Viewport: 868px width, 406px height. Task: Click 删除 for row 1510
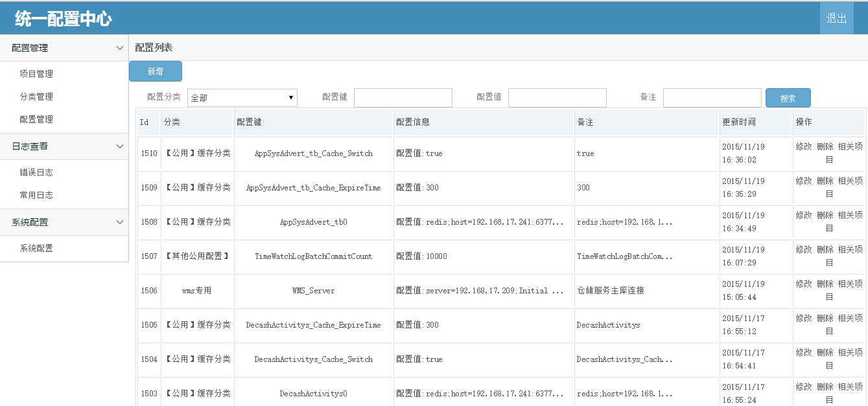pos(825,146)
